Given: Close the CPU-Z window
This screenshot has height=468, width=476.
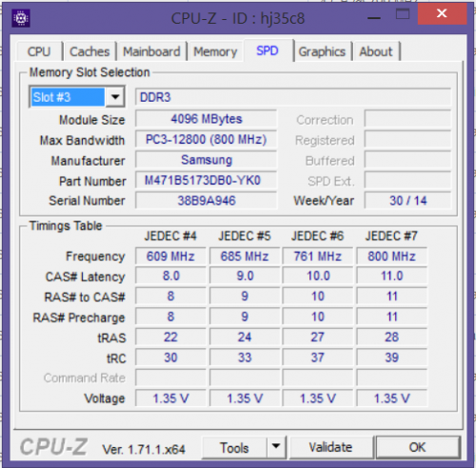Looking at the screenshot, I should [x=442, y=13].
